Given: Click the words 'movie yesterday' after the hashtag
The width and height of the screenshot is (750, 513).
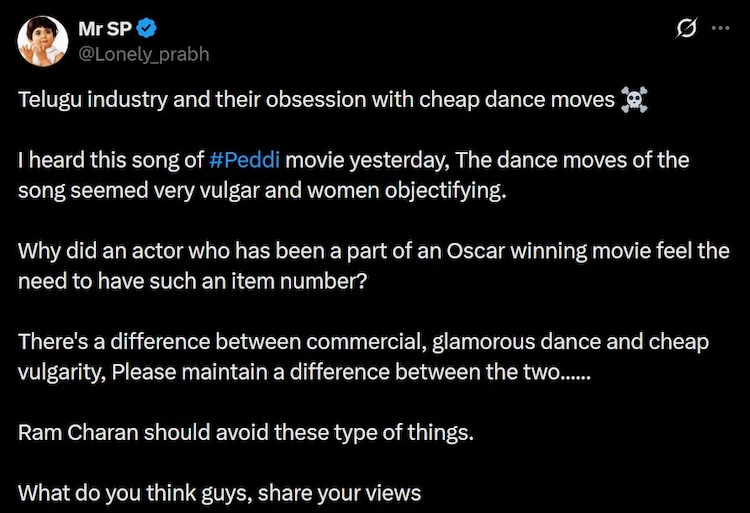Looking at the screenshot, I should (367, 160).
